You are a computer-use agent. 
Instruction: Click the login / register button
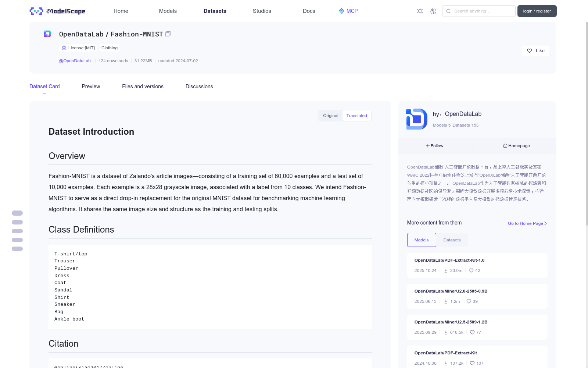coord(537,11)
